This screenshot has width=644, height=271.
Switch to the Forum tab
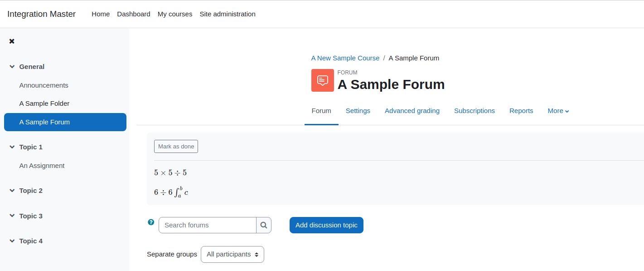point(321,111)
